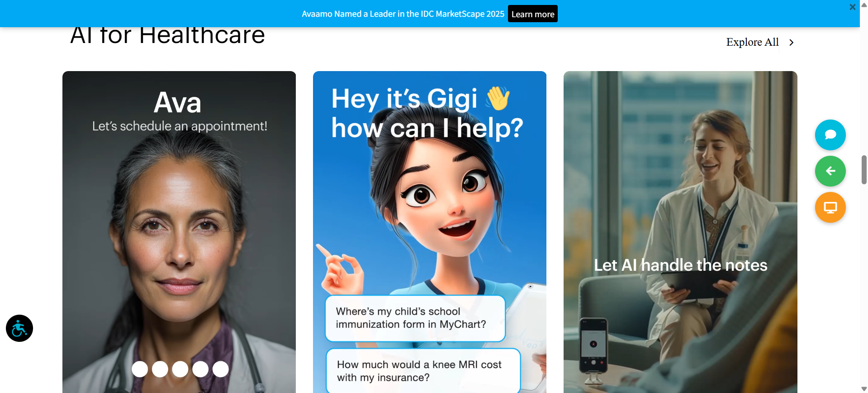Open the Let AI handle the notes card
Screen dimensions: 868x393
pyautogui.click(x=680, y=265)
